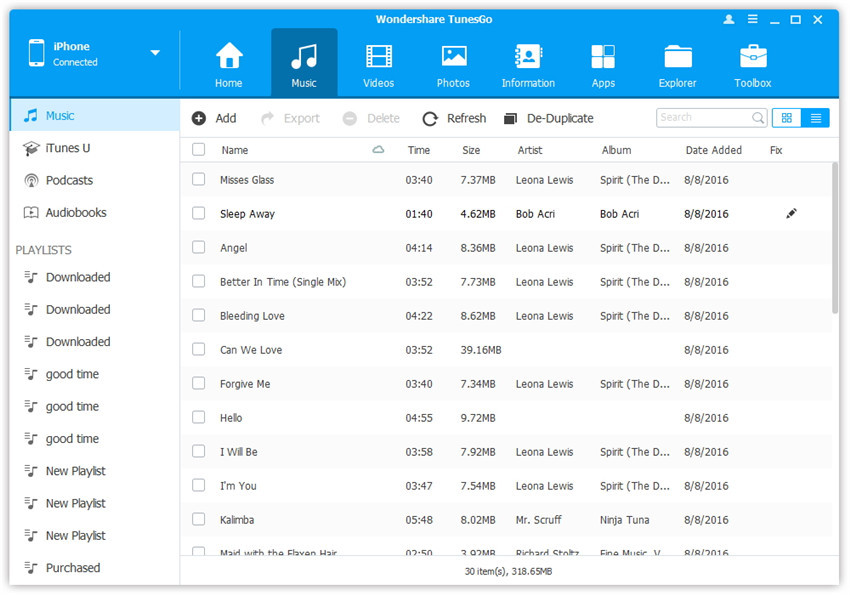850x595 pixels.
Task: Check the Misses Glass song checkbox
Action: (x=198, y=179)
